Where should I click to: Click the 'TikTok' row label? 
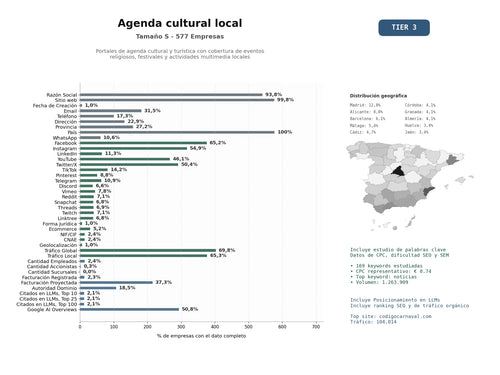coord(69,170)
